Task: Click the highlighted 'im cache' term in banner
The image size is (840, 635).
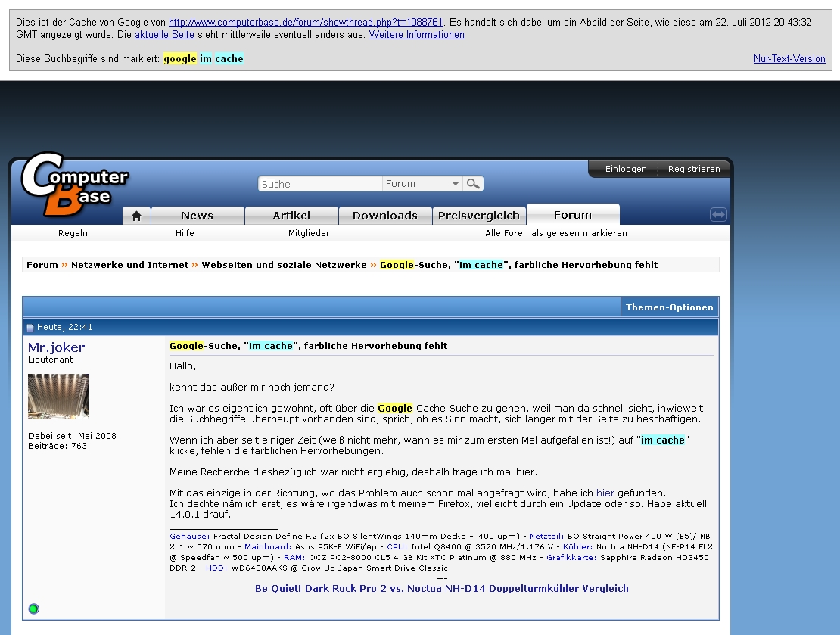Action: pyautogui.click(x=221, y=58)
